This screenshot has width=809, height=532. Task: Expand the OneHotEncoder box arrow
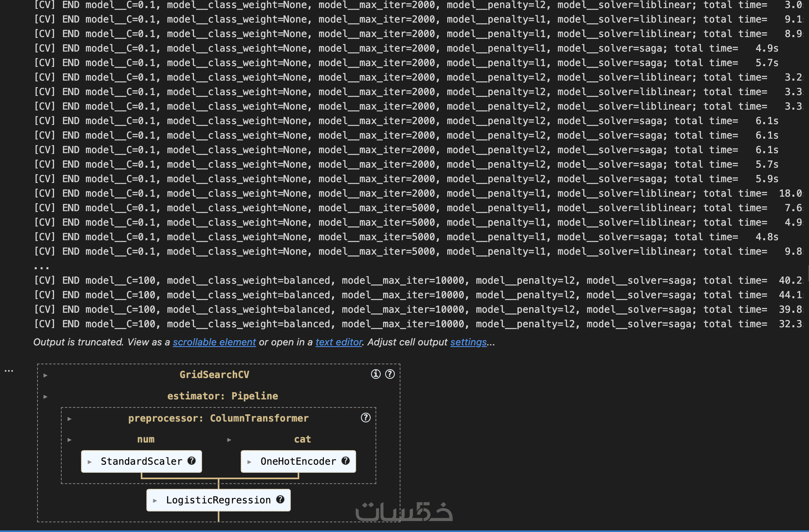pos(250,462)
